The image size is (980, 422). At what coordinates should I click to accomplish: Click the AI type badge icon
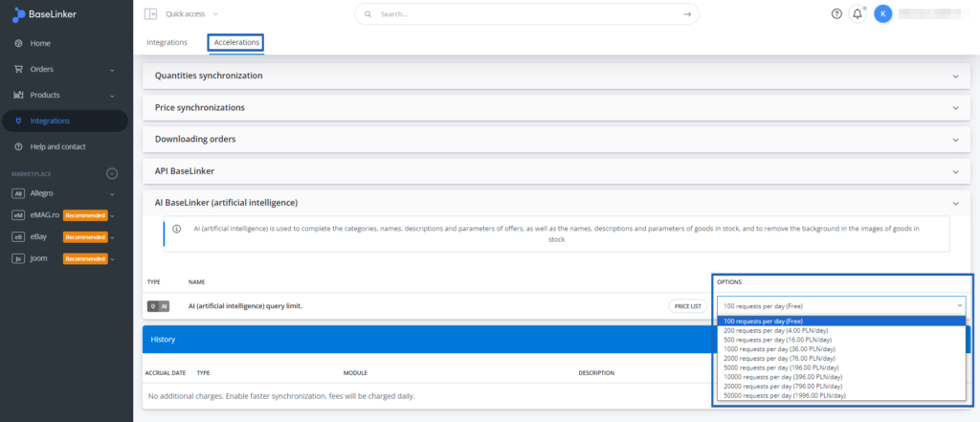click(x=158, y=306)
